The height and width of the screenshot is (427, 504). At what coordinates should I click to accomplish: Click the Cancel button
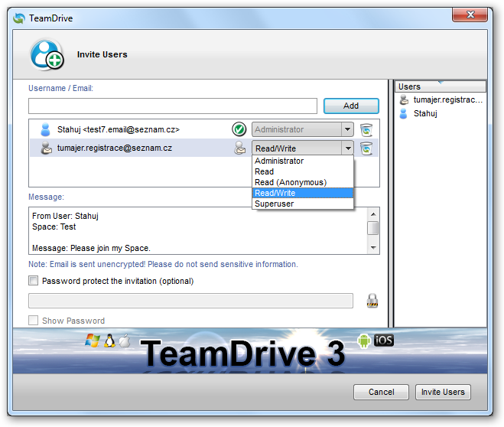click(x=381, y=392)
